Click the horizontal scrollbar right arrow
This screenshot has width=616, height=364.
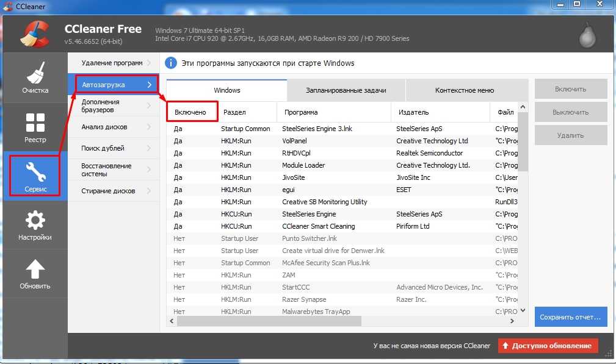514,321
